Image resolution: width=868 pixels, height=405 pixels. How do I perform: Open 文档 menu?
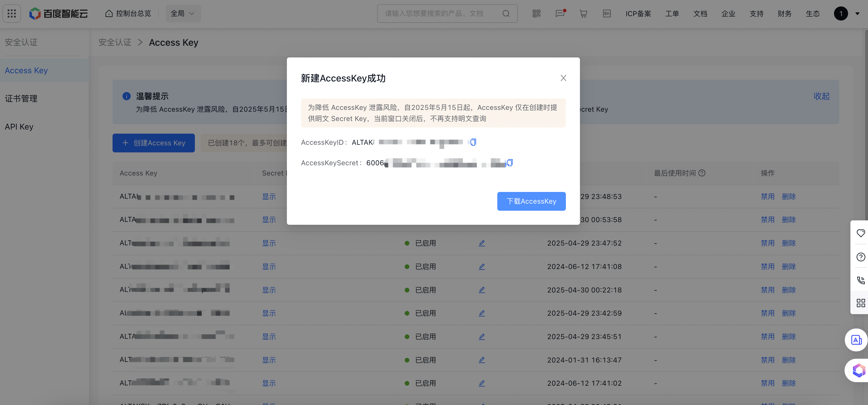pyautogui.click(x=700, y=13)
